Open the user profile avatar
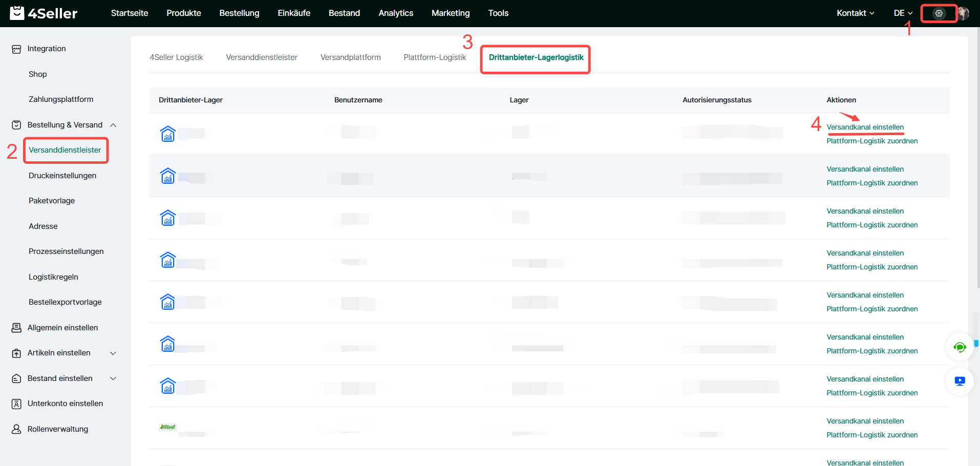Image resolution: width=980 pixels, height=466 pixels. [x=963, y=13]
